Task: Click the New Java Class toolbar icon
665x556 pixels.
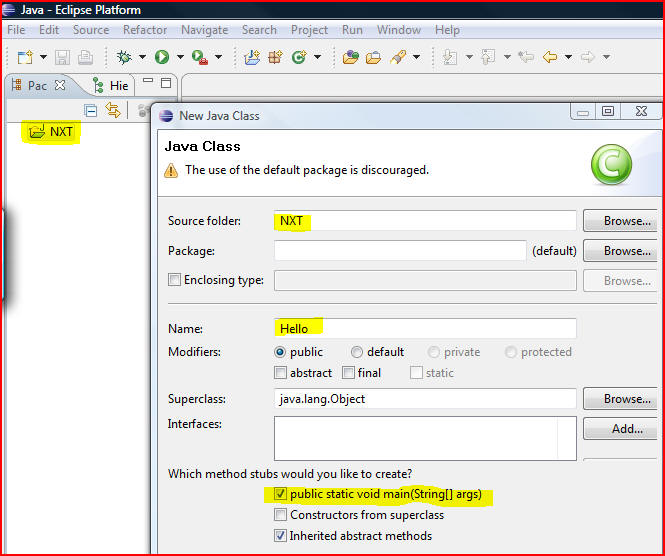Action: (x=299, y=57)
